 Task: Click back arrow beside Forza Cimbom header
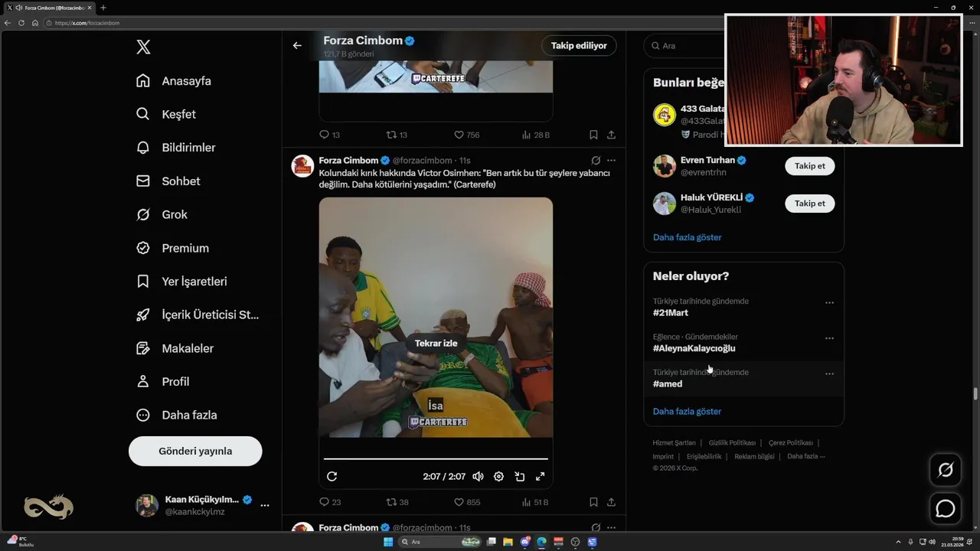[x=297, y=46]
